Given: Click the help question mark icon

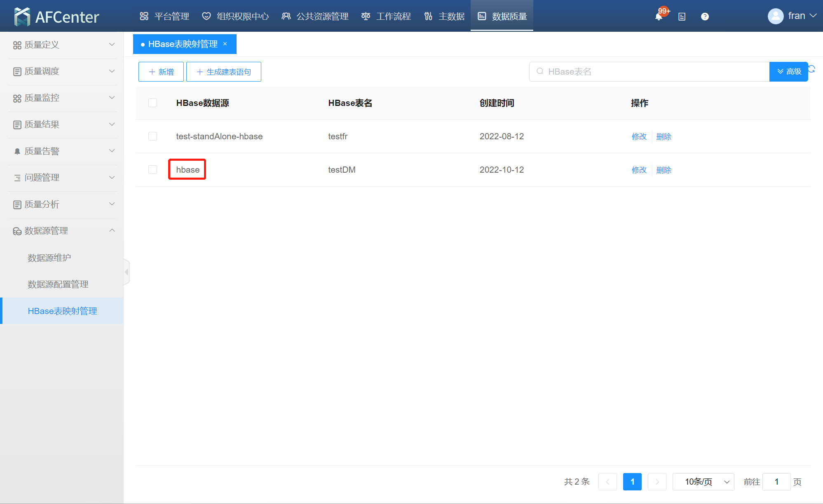Looking at the screenshot, I should (x=705, y=16).
